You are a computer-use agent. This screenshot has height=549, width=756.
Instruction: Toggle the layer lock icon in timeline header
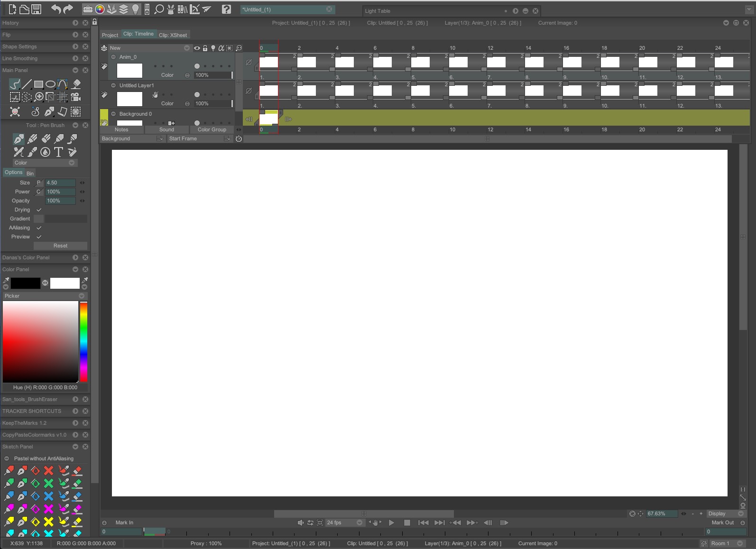205,48
